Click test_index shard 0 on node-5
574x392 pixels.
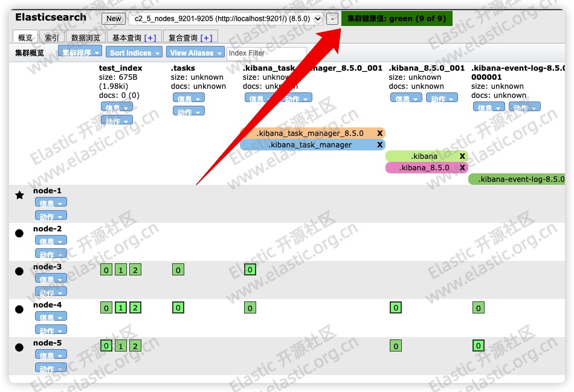pos(106,345)
